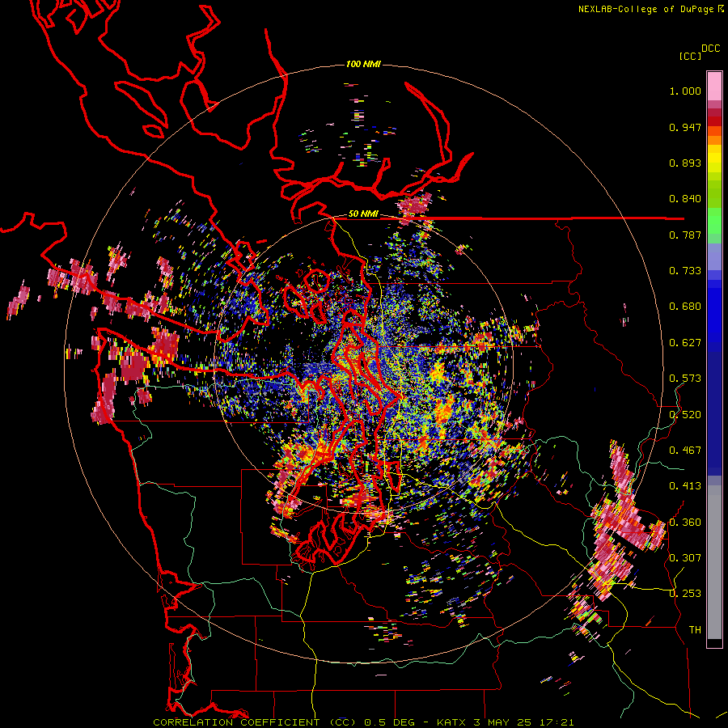Screen dimensions: 728x728
Task: Click the 0.627 scale value
Action: pyautogui.click(x=685, y=343)
